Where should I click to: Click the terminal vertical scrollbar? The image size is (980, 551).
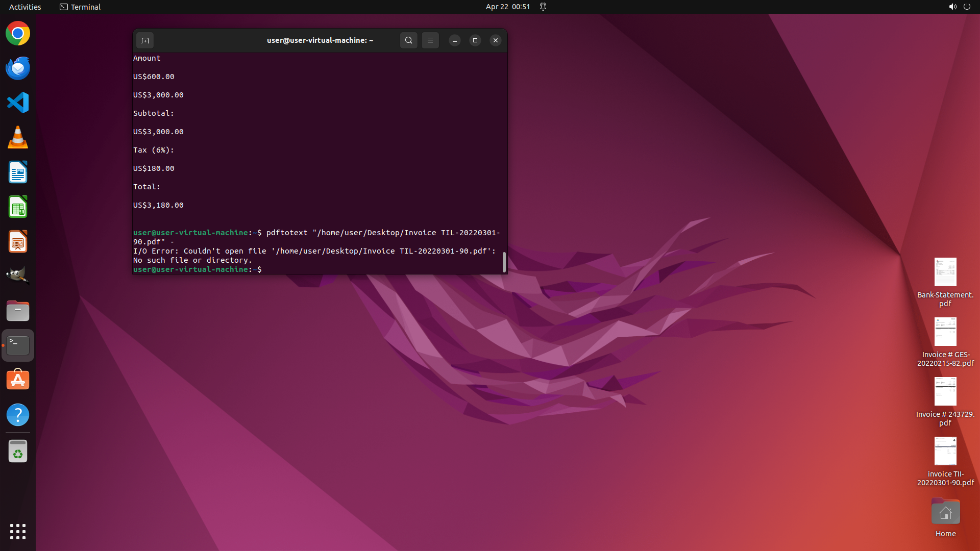[x=504, y=262]
